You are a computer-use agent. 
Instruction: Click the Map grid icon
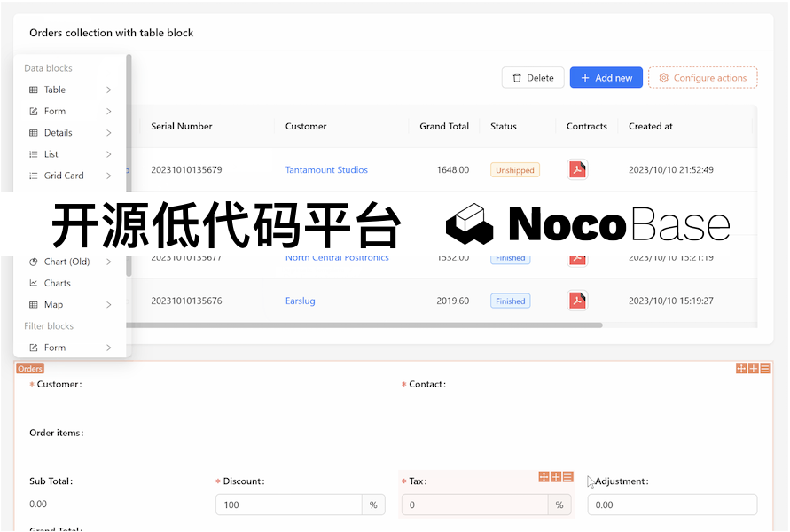pos(34,304)
